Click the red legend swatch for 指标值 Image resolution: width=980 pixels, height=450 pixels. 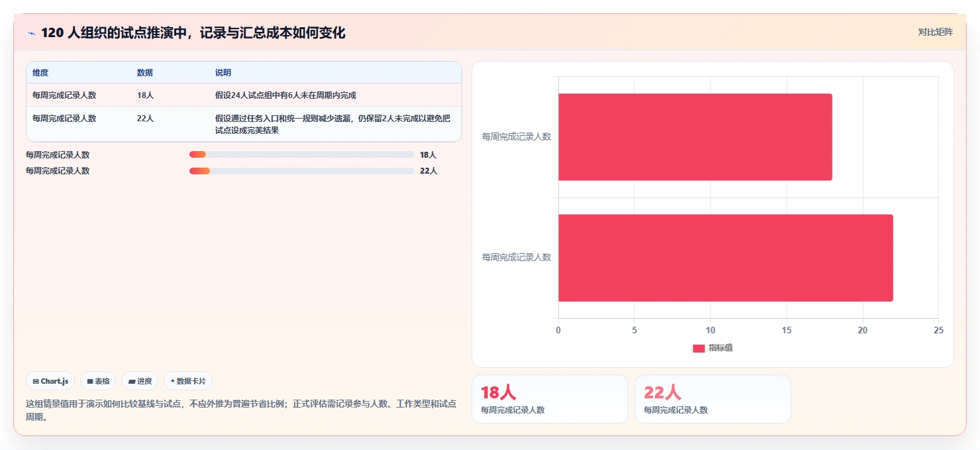699,349
